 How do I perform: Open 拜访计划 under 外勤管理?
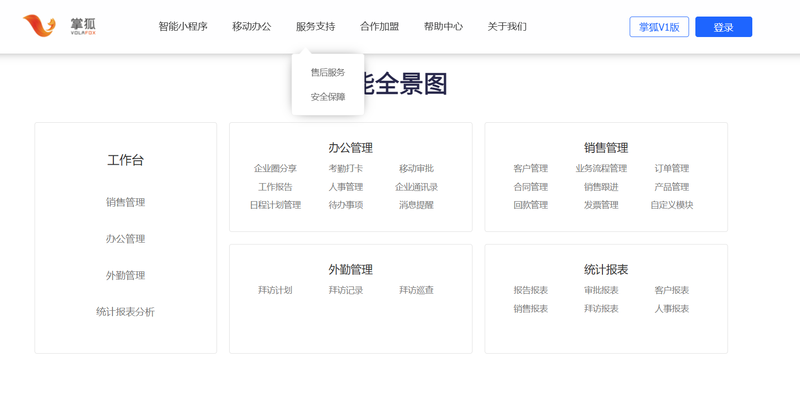point(276,290)
